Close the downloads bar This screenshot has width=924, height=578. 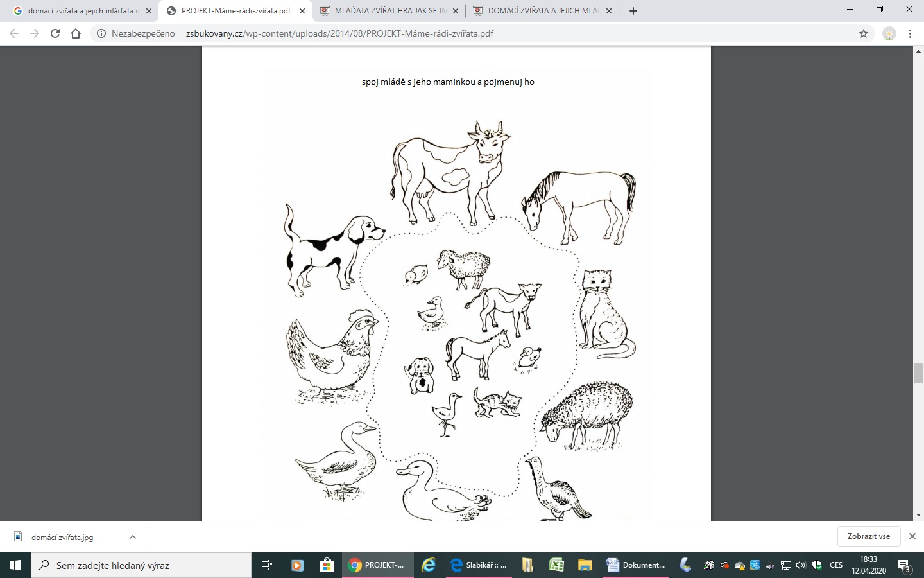pos(912,536)
